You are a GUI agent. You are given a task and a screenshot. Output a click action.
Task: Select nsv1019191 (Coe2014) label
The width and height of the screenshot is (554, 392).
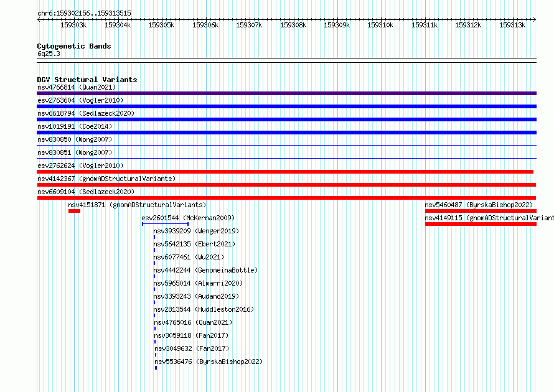[x=75, y=126]
